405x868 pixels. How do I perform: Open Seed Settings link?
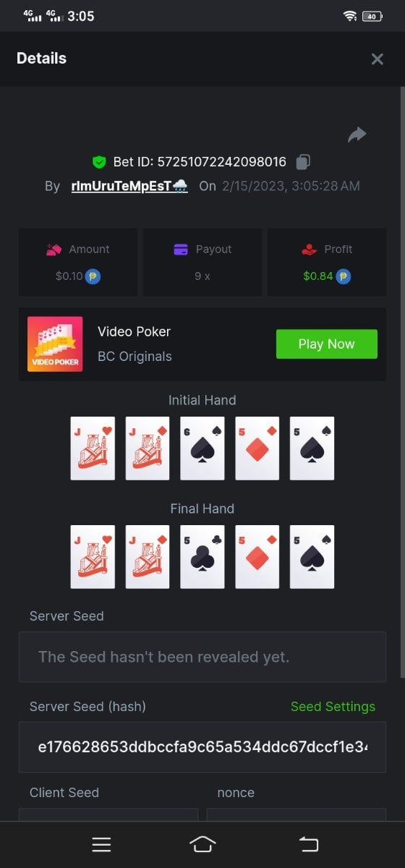coord(333,707)
